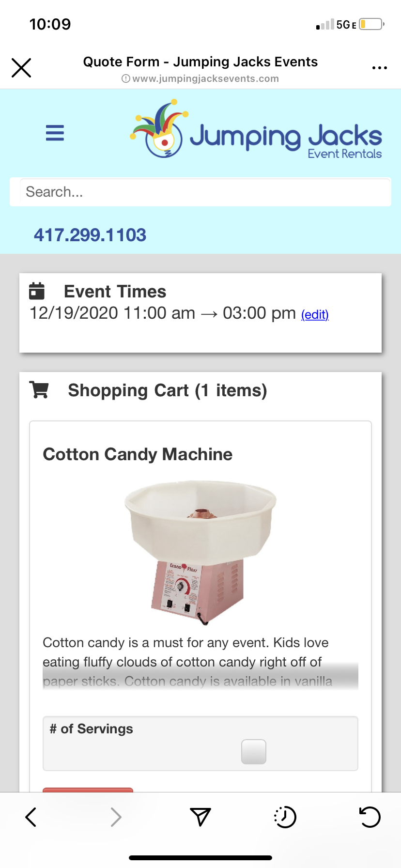Image resolution: width=401 pixels, height=868 pixels.
Task: Tap the Shopping Cart (1 items) heading
Action: pos(167,390)
